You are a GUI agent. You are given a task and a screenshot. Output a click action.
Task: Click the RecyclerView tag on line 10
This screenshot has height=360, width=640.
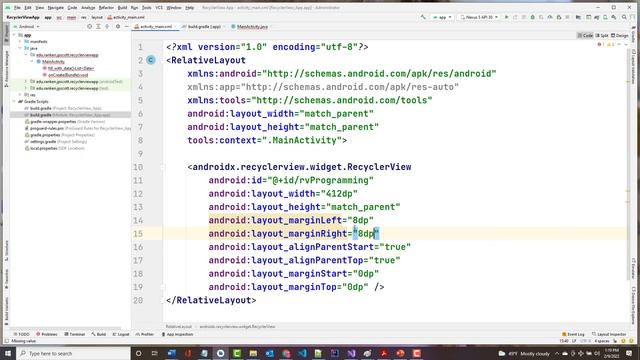302,167
